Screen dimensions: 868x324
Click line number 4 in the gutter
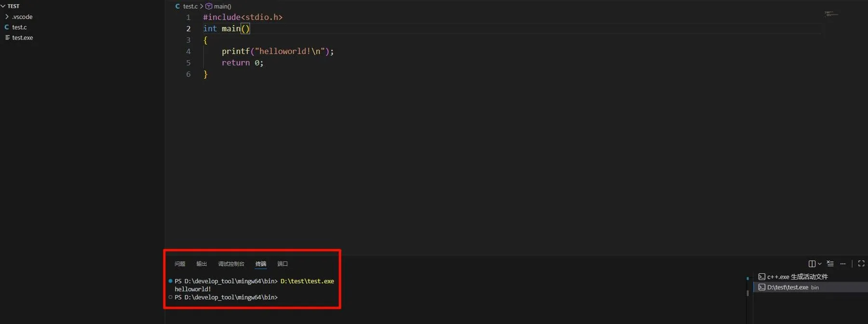pyautogui.click(x=188, y=52)
